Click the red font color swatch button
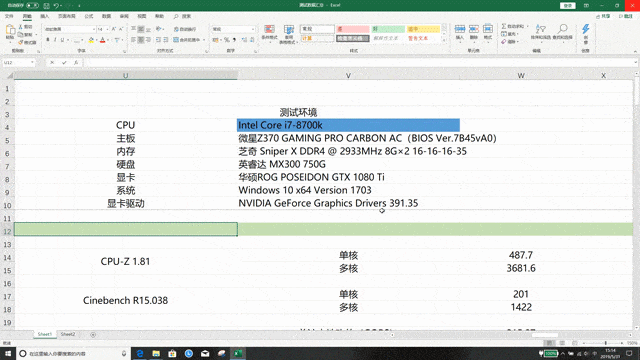The width and height of the screenshot is (640, 360). coord(102,40)
